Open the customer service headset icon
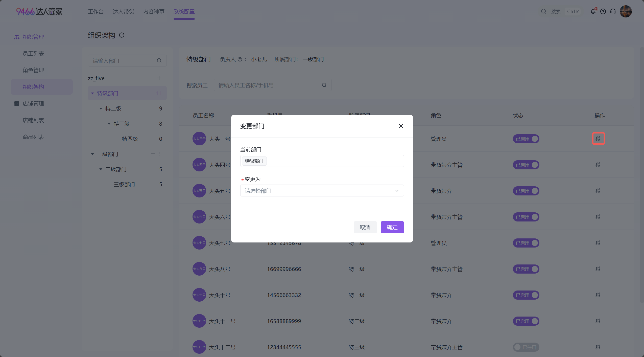Screen dimensions: 644x357 click(x=613, y=11)
